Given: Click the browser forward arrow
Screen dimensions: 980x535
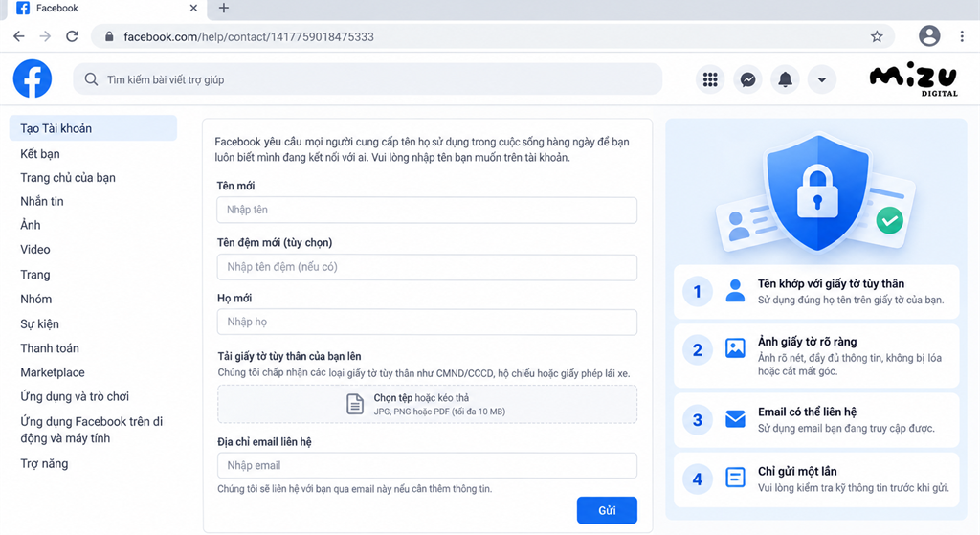Looking at the screenshot, I should [45, 36].
